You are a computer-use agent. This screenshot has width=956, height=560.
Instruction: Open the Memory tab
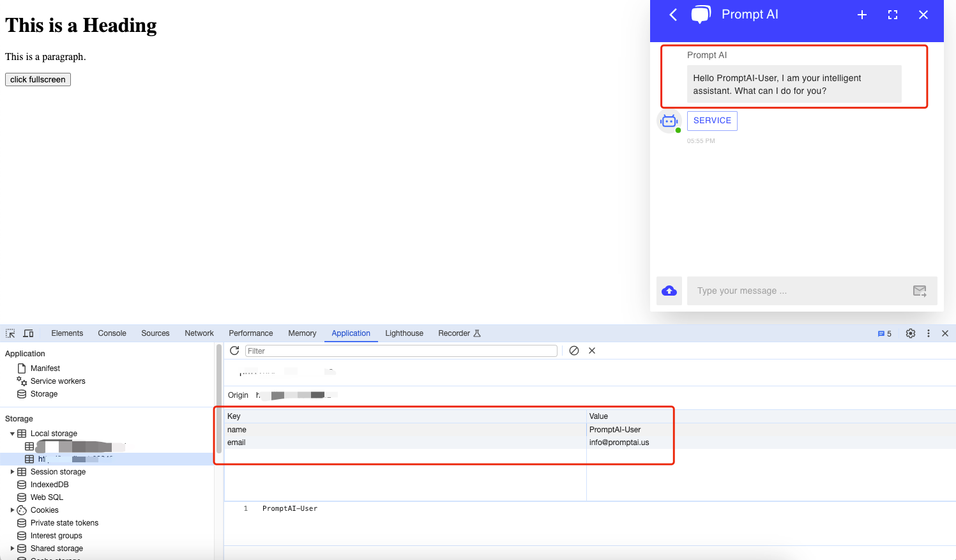pos(302,333)
